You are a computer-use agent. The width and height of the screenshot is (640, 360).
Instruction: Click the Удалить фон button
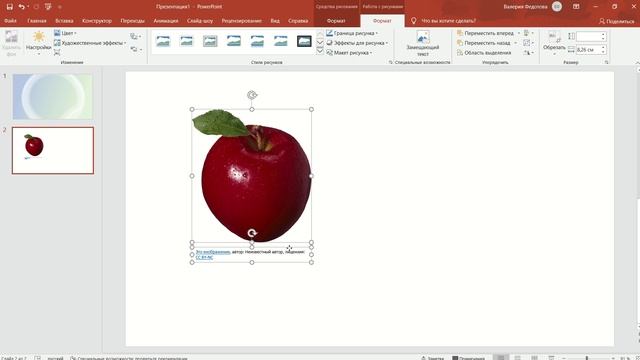[x=11, y=44]
